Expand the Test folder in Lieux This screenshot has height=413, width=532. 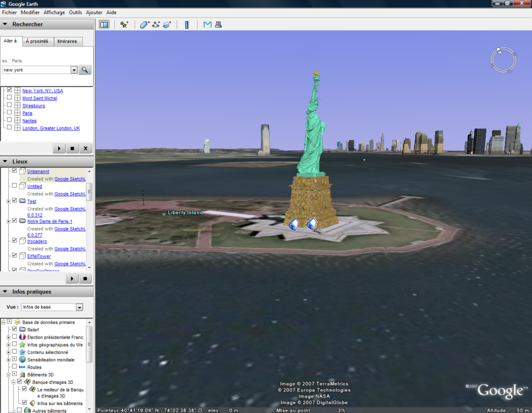(x=8, y=201)
